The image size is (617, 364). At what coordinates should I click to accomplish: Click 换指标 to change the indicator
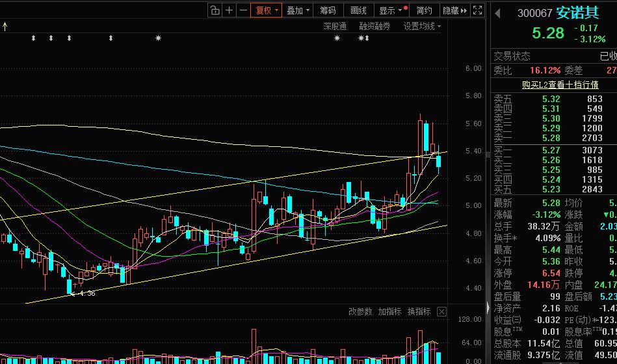[x=419, y=311]
